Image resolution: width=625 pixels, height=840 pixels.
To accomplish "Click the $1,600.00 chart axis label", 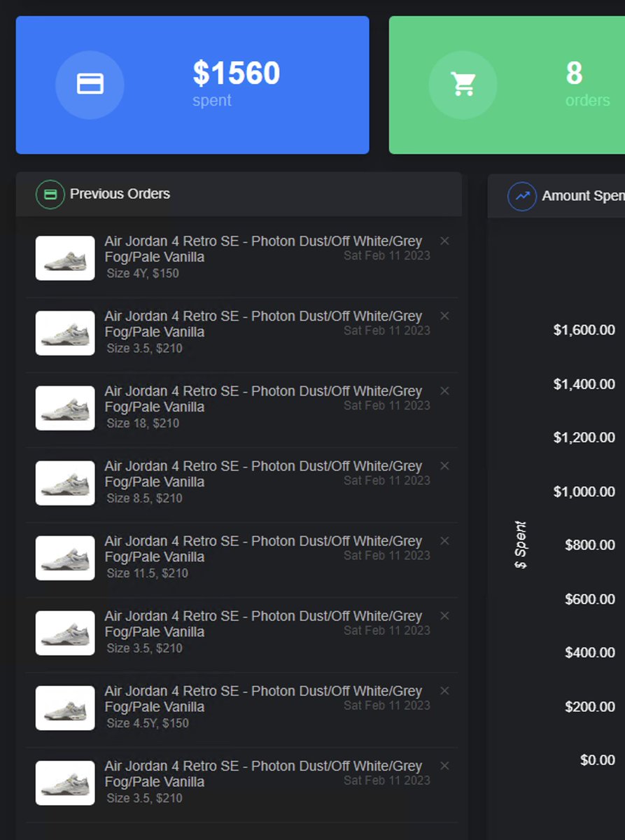I will point(584,330).
